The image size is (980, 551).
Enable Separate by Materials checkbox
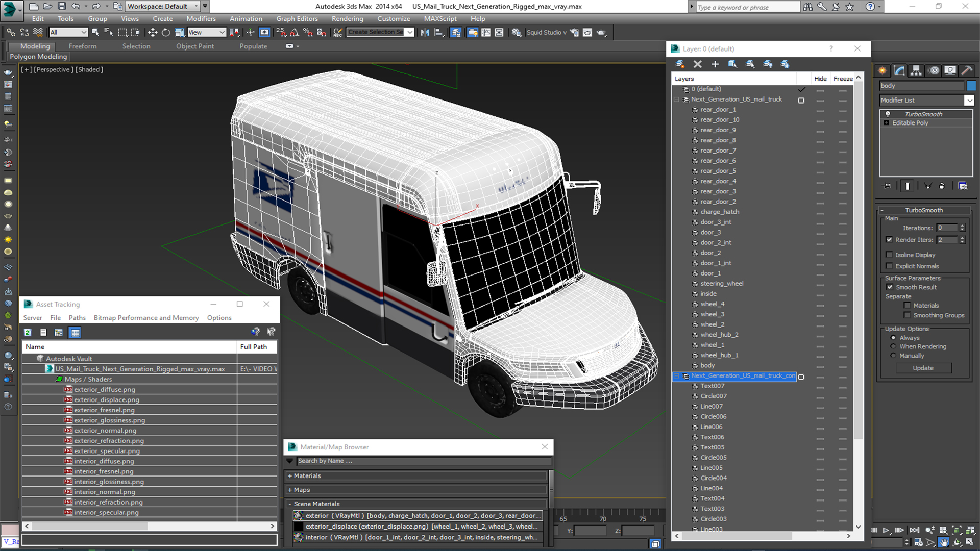(907, 305)
